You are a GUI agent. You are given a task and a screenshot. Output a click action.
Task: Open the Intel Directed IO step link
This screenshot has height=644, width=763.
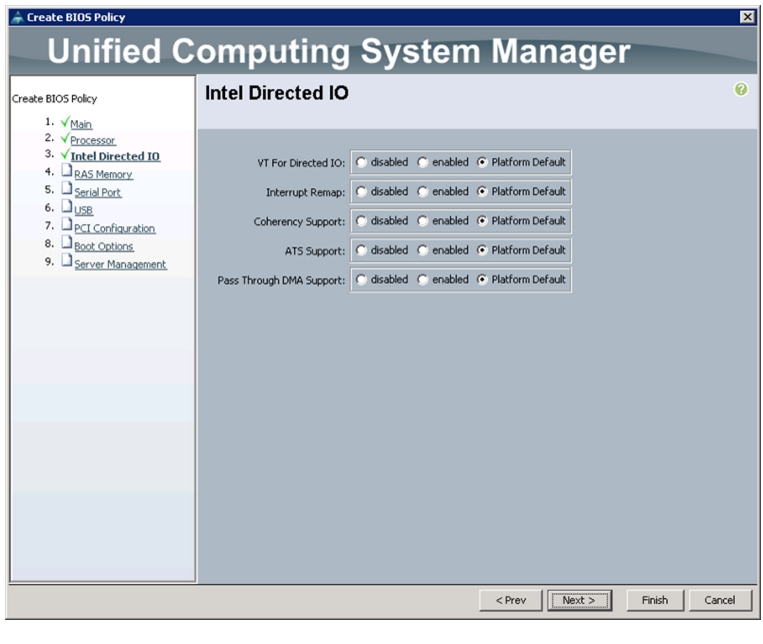[115, 156]
